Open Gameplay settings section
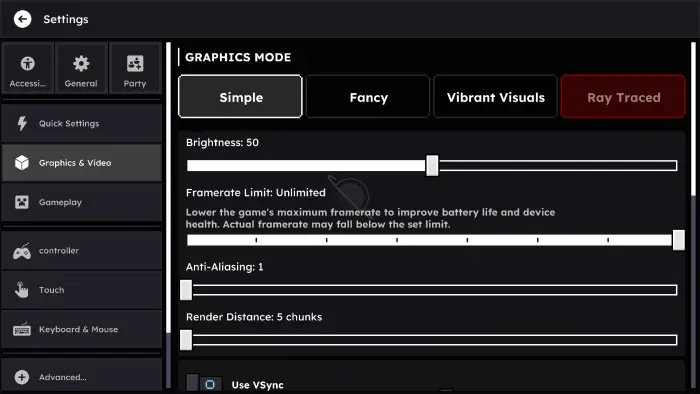The image size is (700, 394). pos(82,202)
